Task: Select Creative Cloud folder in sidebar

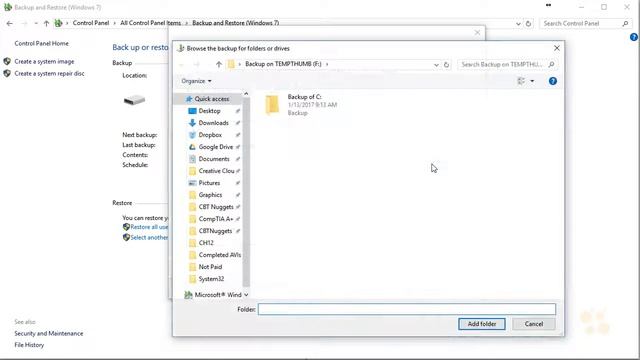Action: coord(216,171)
